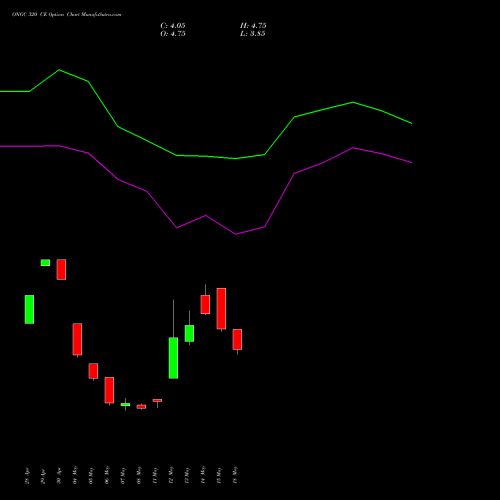The image size is (500, 500).
Task: Click the 08 May date label
Action: point(139,475)
